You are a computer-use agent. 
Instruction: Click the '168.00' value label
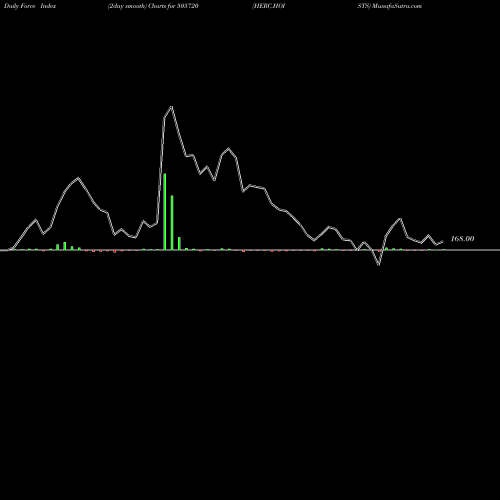462,239
